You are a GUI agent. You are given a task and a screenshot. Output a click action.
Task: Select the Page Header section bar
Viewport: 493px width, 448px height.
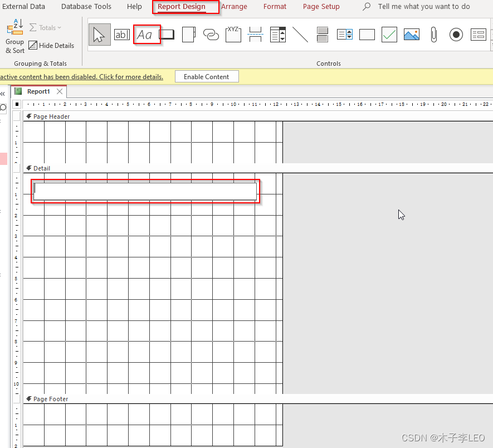pyautogui.click(x=258, y=116)
